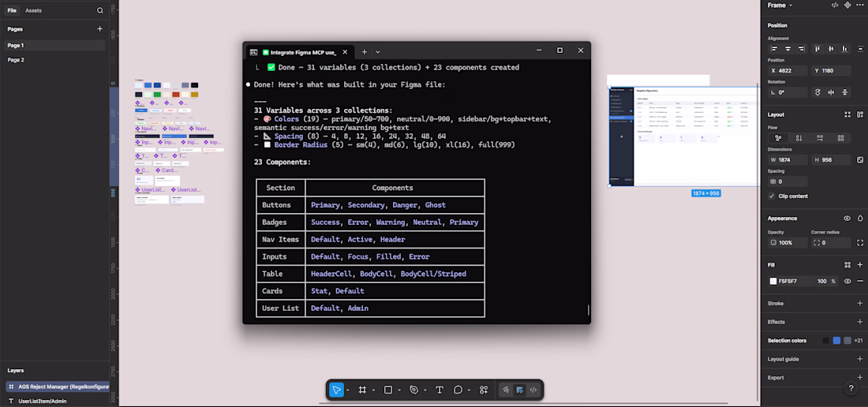This screenshot has width=868, height=407.
Task: Open Move tool dropdown arrow
Action: click(x=348, y=390)
